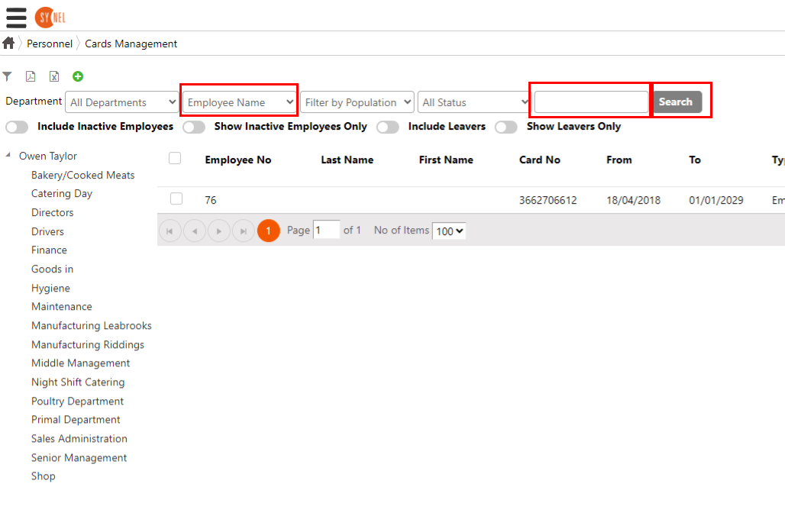Open the hamburger main menu
Image resolution: width=785 pixels, height=532 pixels.
click(x=16, y=17)
